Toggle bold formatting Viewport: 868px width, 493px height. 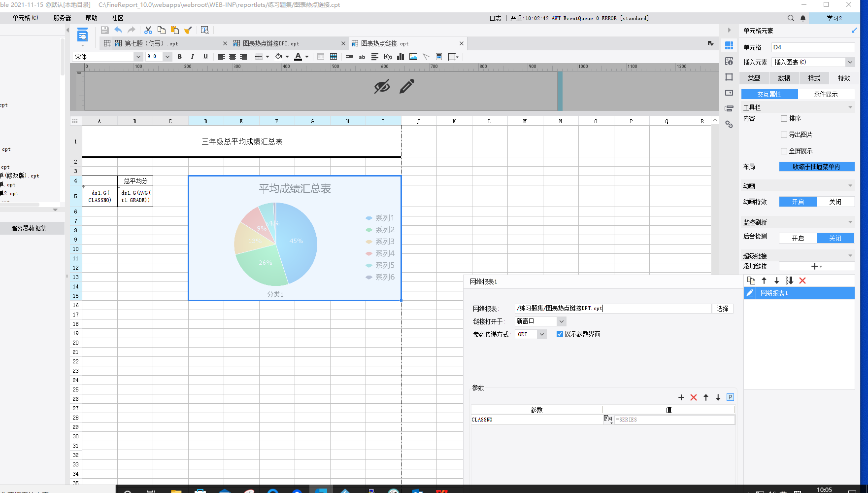(x=180, y=57)
